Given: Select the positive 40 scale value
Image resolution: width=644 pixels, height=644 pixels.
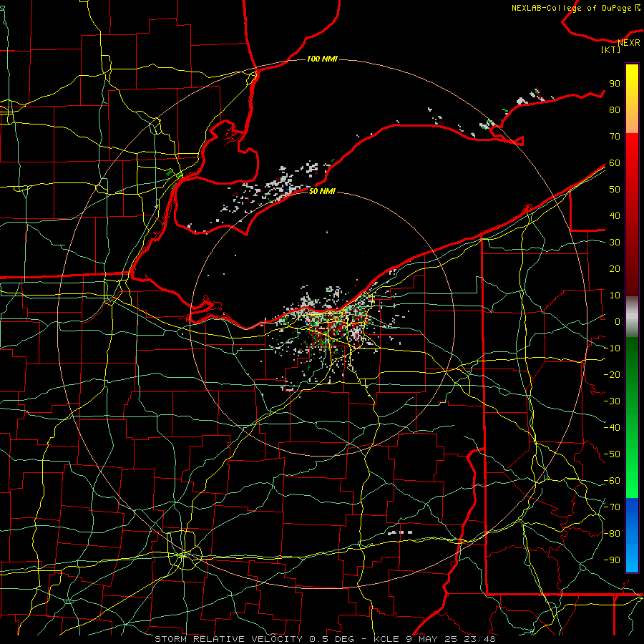Looking at the screenshot, I should pyautogui.click(x=615, y=216).
